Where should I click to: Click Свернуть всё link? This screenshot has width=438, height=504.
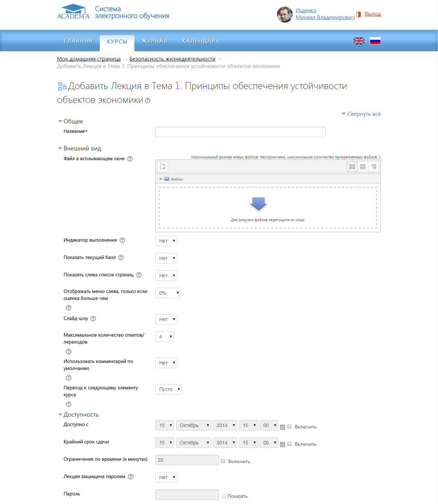point(364,114)
